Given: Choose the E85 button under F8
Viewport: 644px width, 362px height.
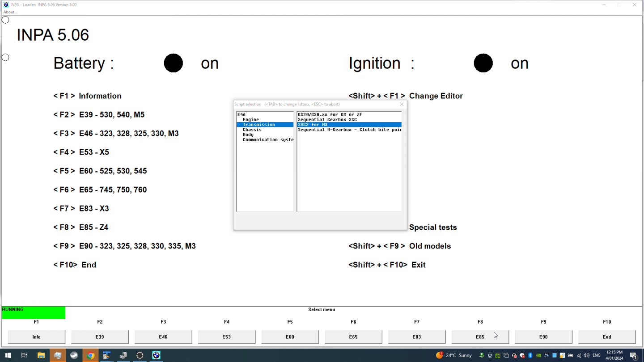Looking at the screenshot, I should [480, 337].
